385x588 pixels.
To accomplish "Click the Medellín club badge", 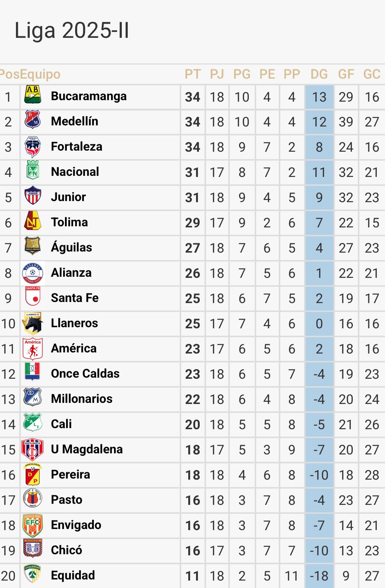I will [x=33, y=120].
